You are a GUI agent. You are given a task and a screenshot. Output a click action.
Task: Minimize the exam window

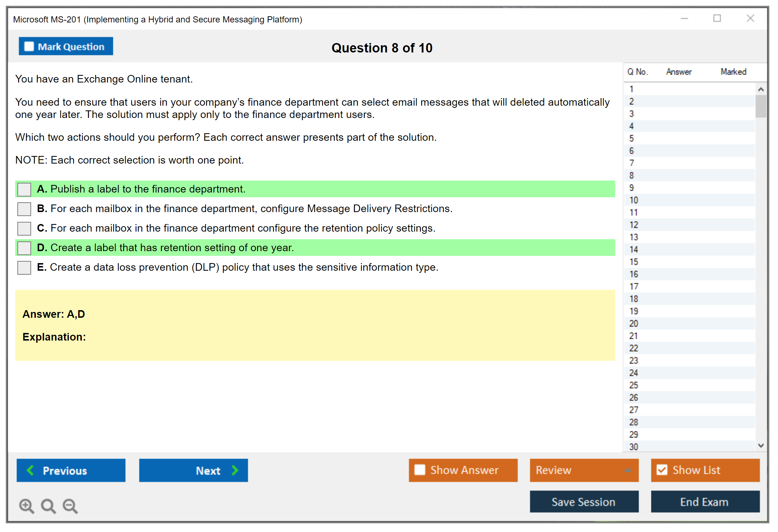(684, 18)
